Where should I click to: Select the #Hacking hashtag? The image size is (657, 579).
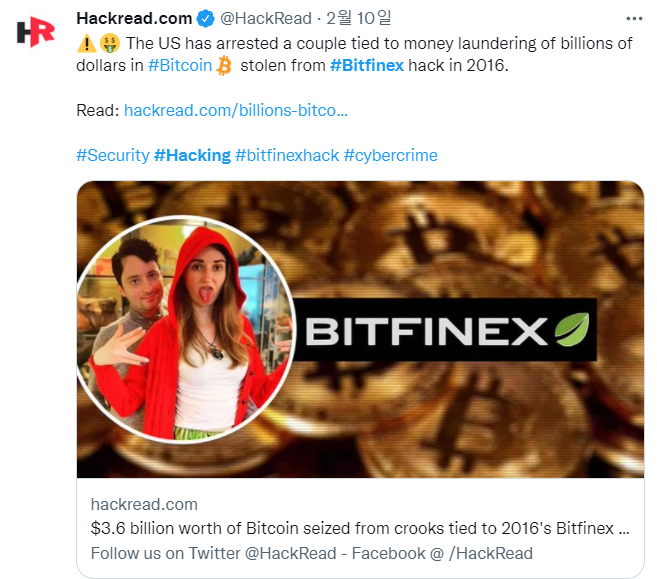pyautogui.click(x=192, y=155)
